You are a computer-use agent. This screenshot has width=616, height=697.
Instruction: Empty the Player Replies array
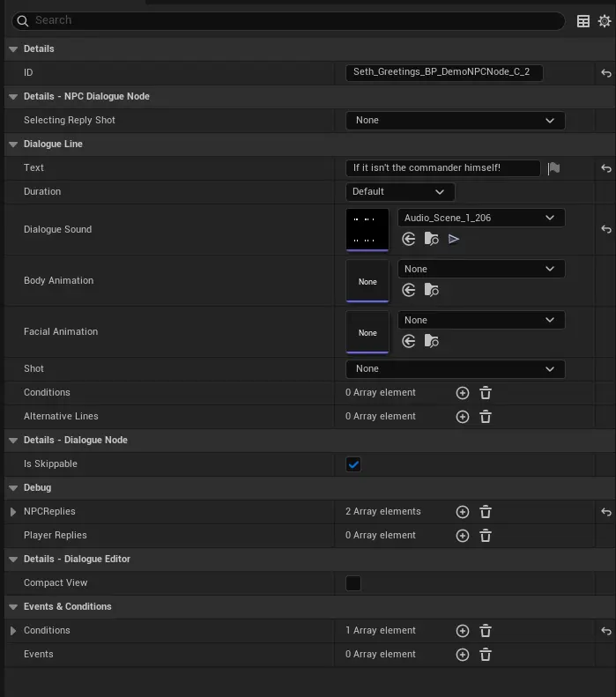coord(486,536)
